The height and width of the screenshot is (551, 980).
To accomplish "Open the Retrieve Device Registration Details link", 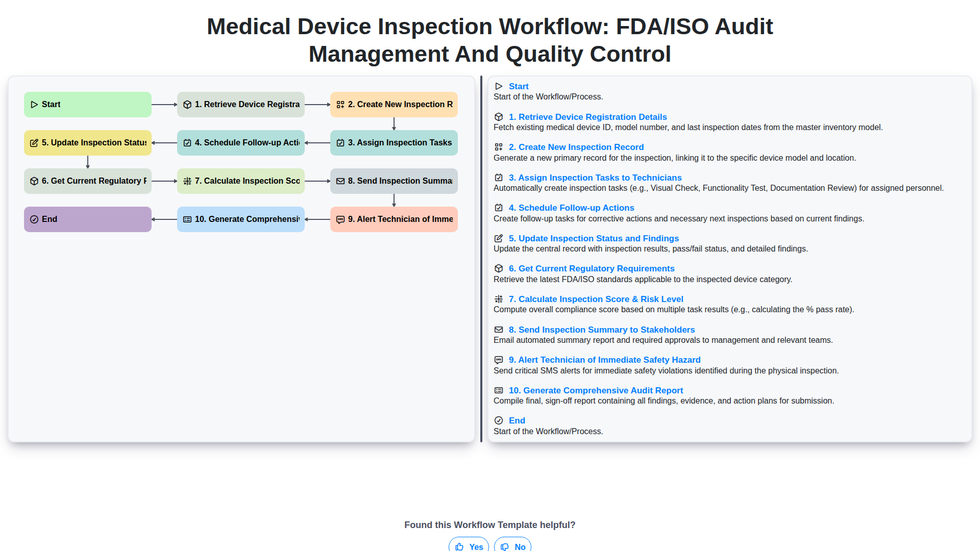I will coord(587,117).
